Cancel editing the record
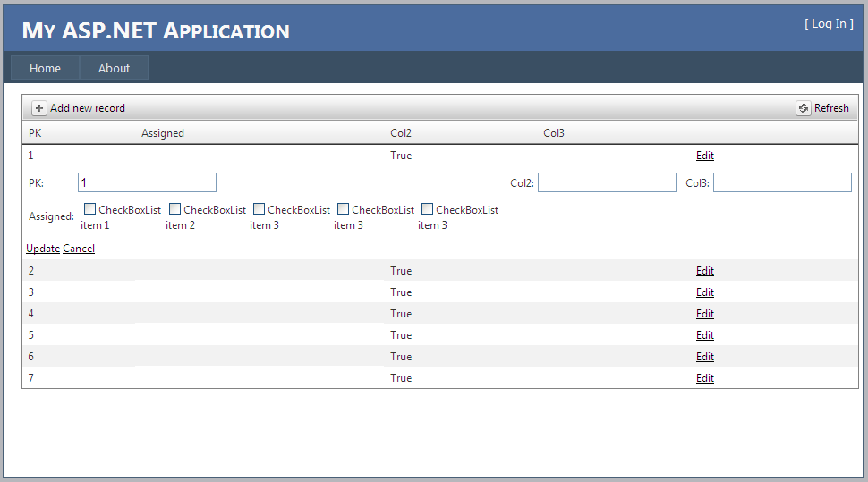This screenshot has height=482, width=868. (x=79, y=249)
